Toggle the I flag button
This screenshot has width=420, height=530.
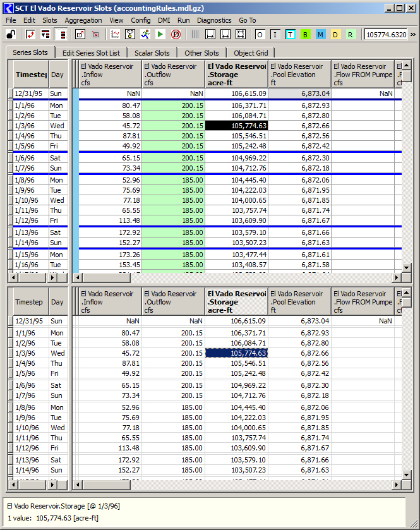[x=275, y=35]
